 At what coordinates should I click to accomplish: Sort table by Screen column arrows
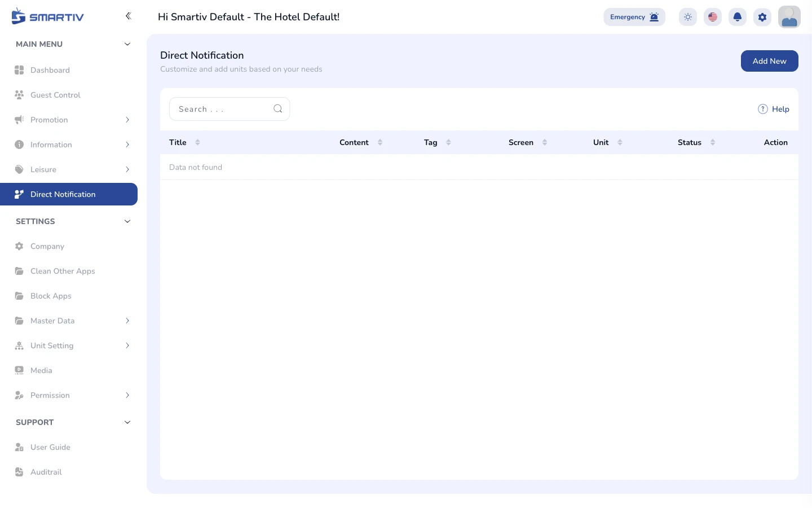(545, 142)
